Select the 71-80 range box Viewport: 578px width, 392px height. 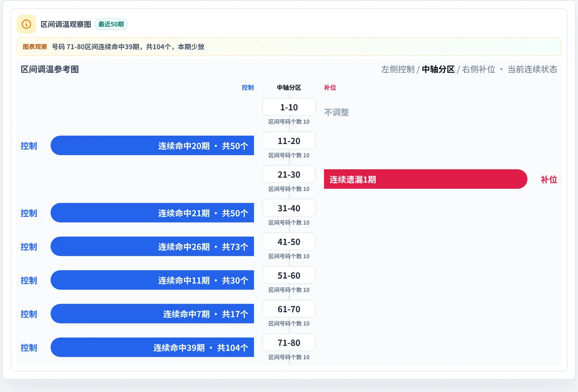tap(289, 343)
